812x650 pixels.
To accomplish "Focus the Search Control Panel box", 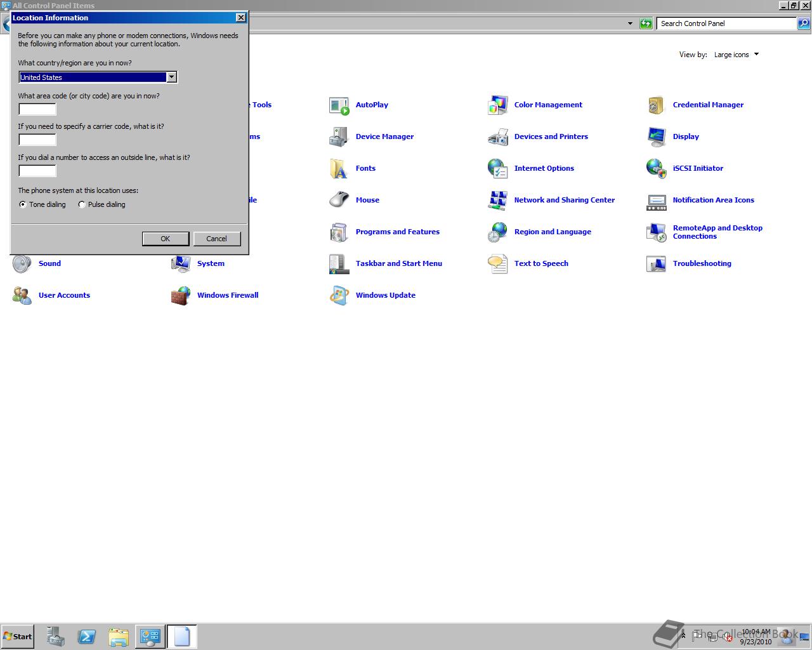I will click(726, 23).
